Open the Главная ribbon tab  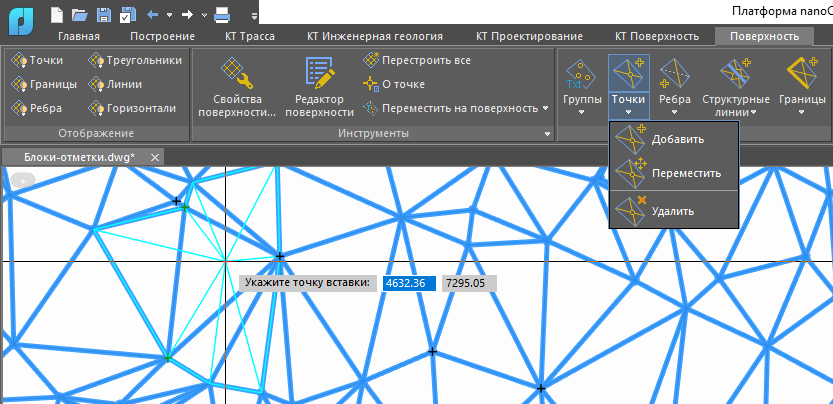click(x=79, y=36)
